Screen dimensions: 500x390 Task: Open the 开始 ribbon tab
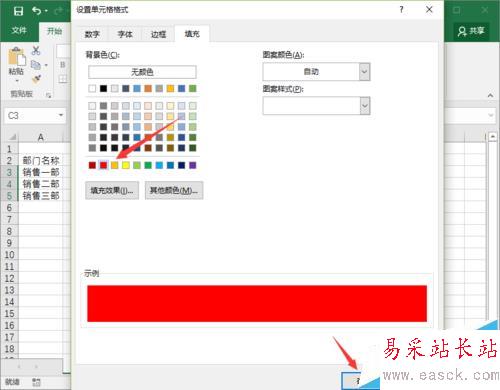54,31
